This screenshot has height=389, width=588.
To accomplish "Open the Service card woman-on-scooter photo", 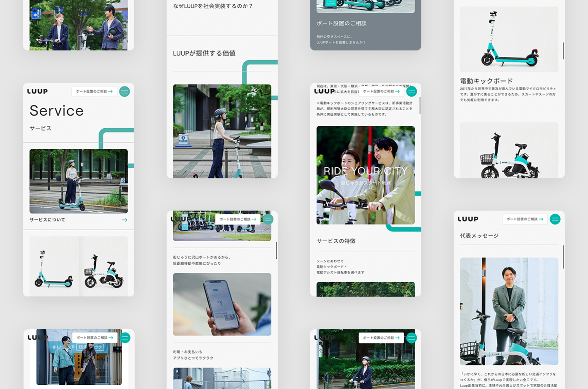I will (x=79, y=181).
